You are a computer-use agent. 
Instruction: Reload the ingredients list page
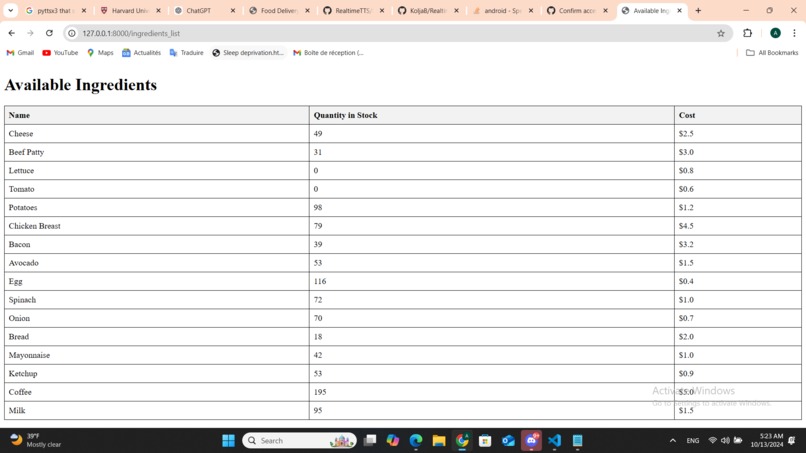pos(49,33)
